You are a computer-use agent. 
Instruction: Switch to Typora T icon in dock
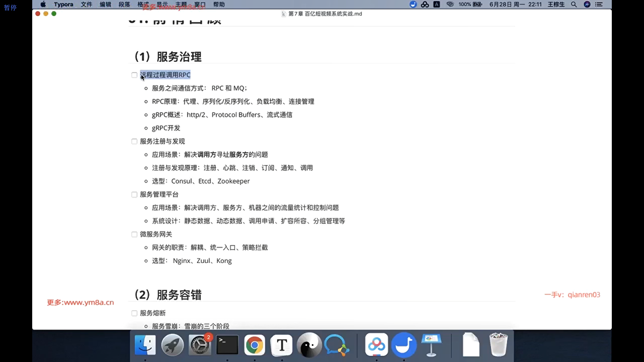pyautogui.click(x=282, y=345)
